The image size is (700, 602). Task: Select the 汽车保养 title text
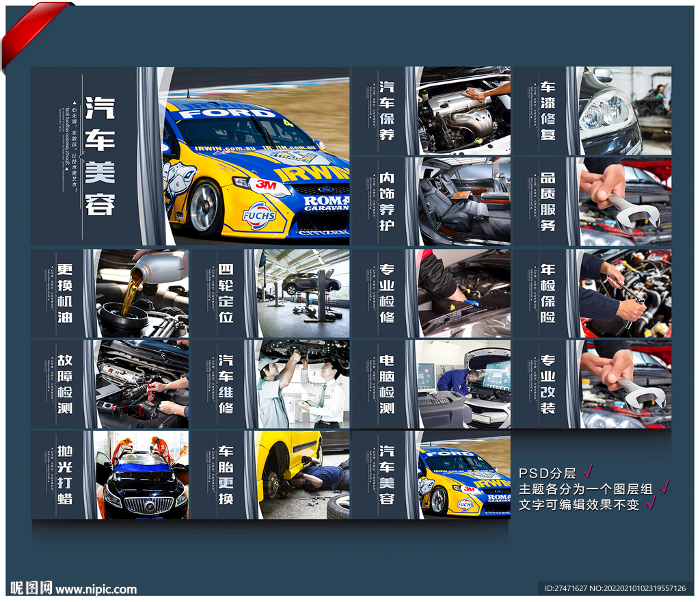coord(387,111)
